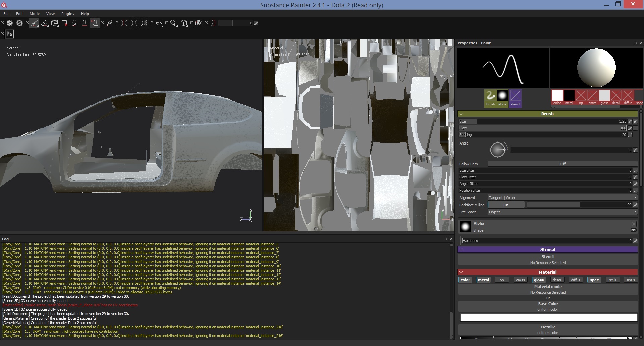This screenshot has width=644, height=346.
Task: Open the Base Color white swatch
Action: point(548,317)
